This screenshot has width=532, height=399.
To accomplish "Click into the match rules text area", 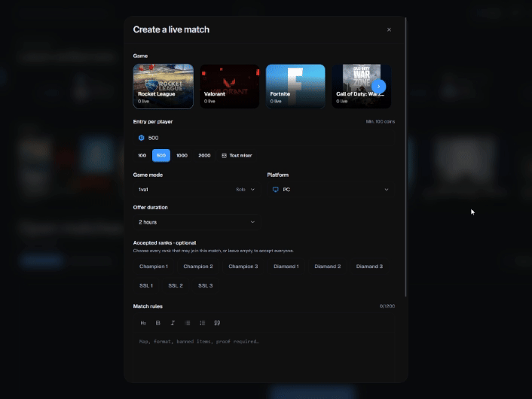I will pyautogui.click(x=264, y=358).
